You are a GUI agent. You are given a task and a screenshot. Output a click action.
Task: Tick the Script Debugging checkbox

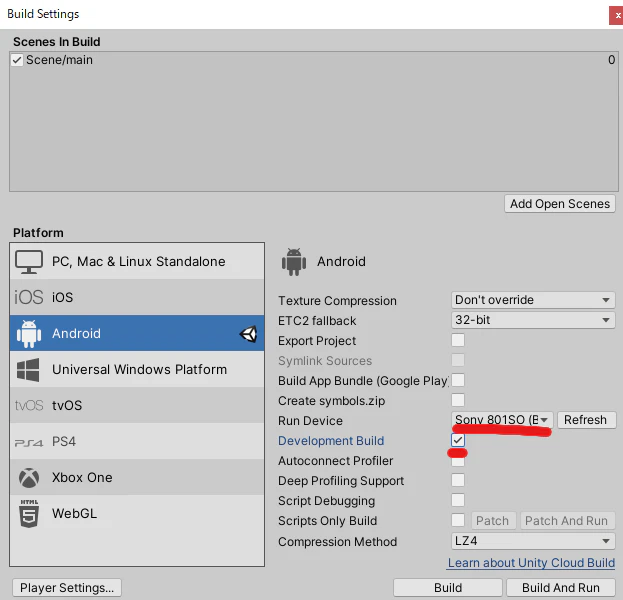coord(458,500)
